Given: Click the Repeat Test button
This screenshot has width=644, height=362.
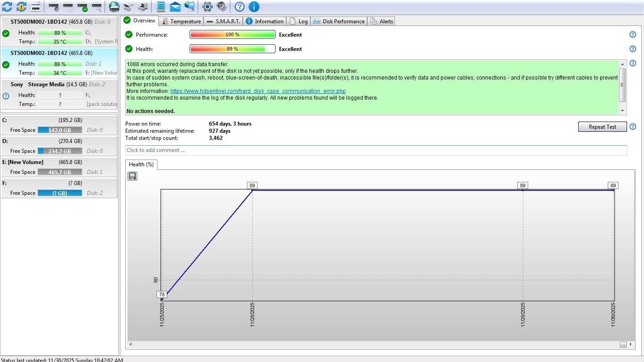Looking at the screenshot, I should click(602, 127).
